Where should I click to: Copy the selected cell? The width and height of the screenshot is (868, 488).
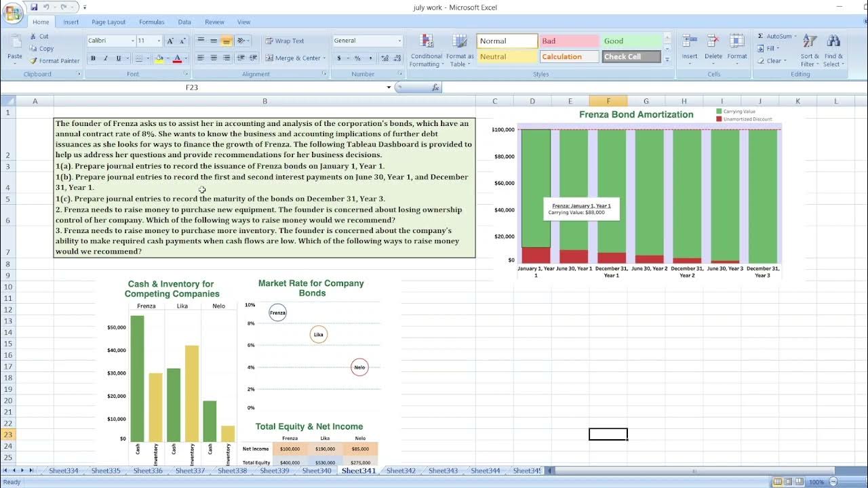(x=41, y=49)
